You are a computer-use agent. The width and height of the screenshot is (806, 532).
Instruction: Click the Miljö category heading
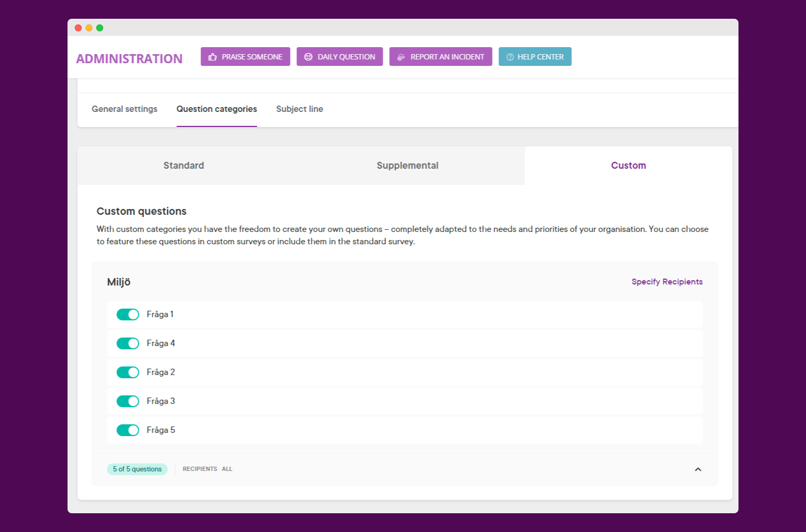pyautogui.click(x=118, y=282)
